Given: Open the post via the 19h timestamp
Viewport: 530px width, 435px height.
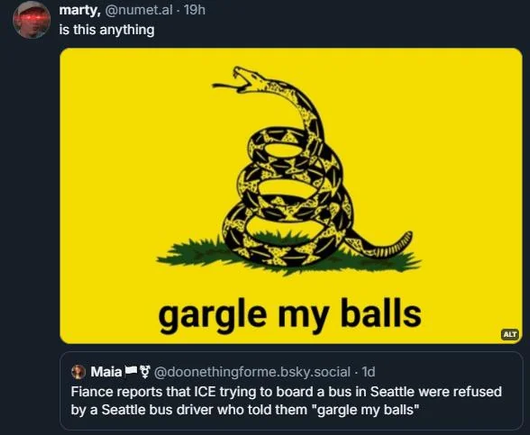Looking at the screenshot, I should 195,10.
